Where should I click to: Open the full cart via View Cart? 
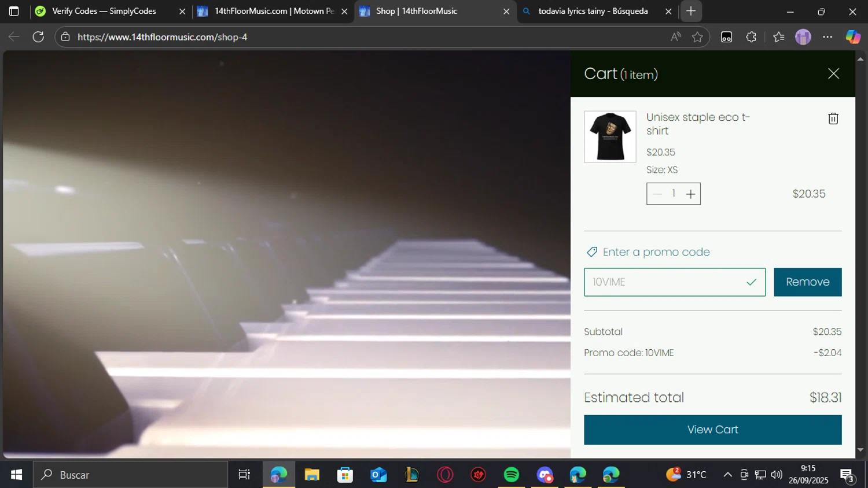click(712, 430)
